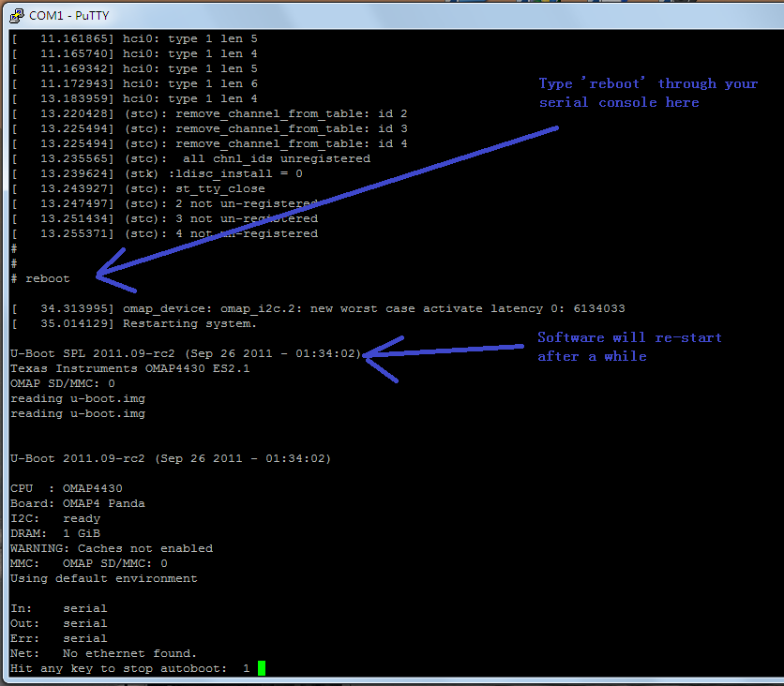Select 'Texas Instruments OMAP4430 ES2.1' text
Screen dimensions: 784x686
pos(130,368)
